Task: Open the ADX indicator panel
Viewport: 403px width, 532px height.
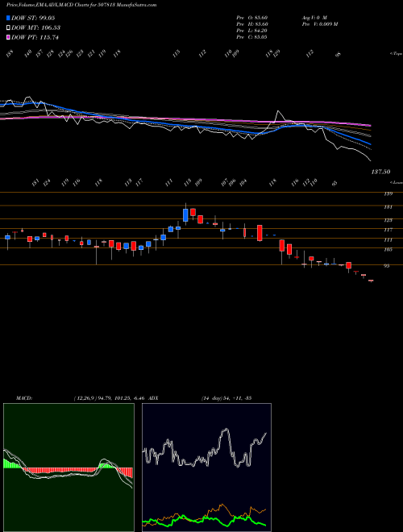Action: 206,468
